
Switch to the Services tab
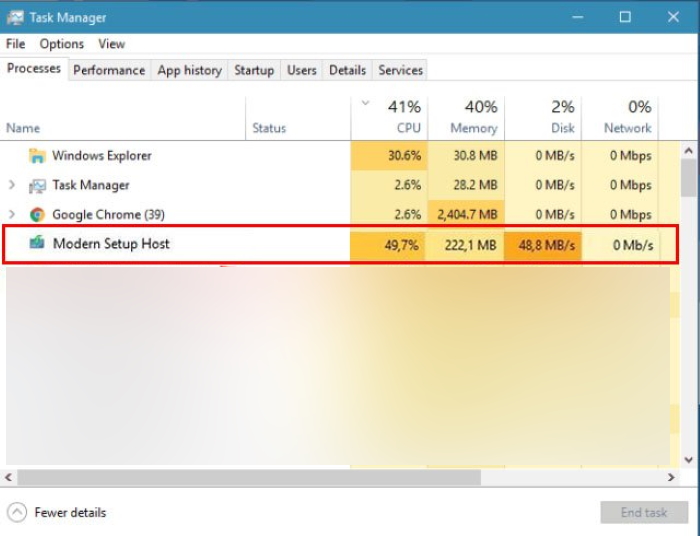click(400, 70)
